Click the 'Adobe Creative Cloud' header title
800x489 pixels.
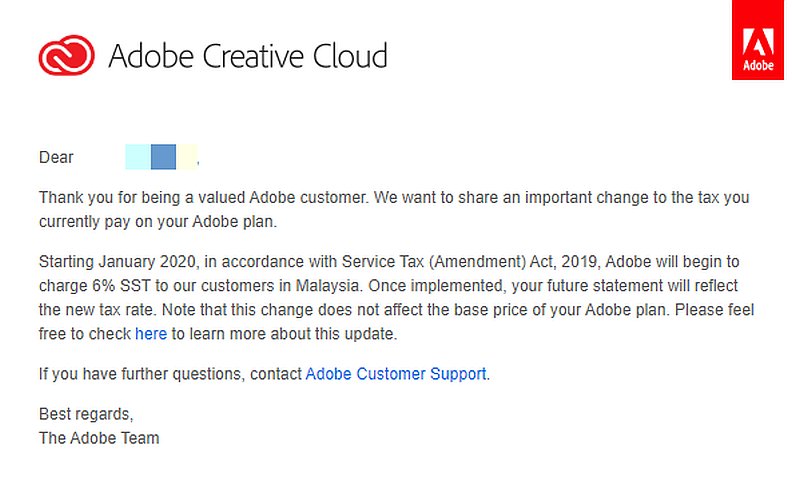(x=248, y=55)
